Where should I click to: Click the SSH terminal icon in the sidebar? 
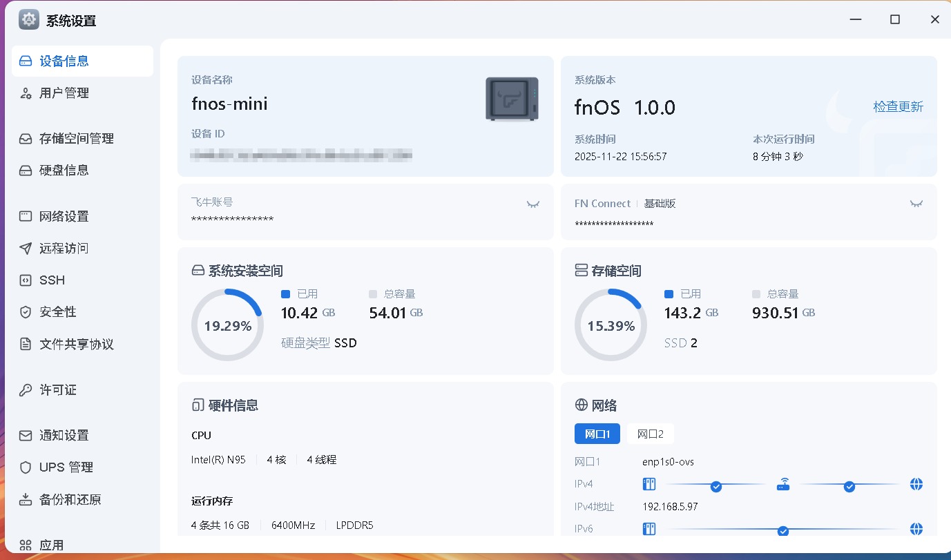click(x=25, y=280)
